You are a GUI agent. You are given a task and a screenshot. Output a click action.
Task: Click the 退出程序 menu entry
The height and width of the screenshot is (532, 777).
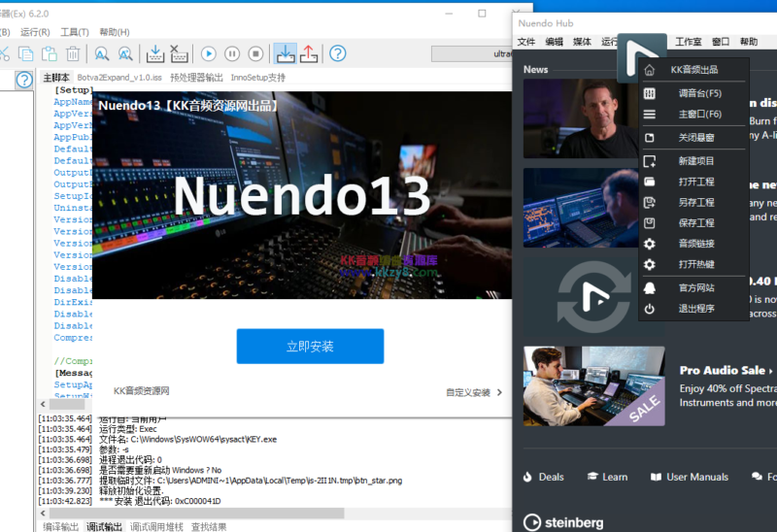click(696, 309)
